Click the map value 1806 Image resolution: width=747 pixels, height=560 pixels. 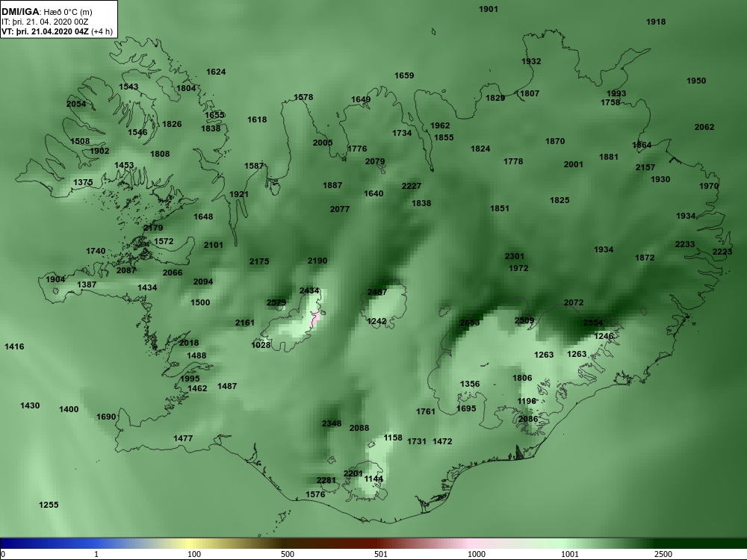(522, 378)
